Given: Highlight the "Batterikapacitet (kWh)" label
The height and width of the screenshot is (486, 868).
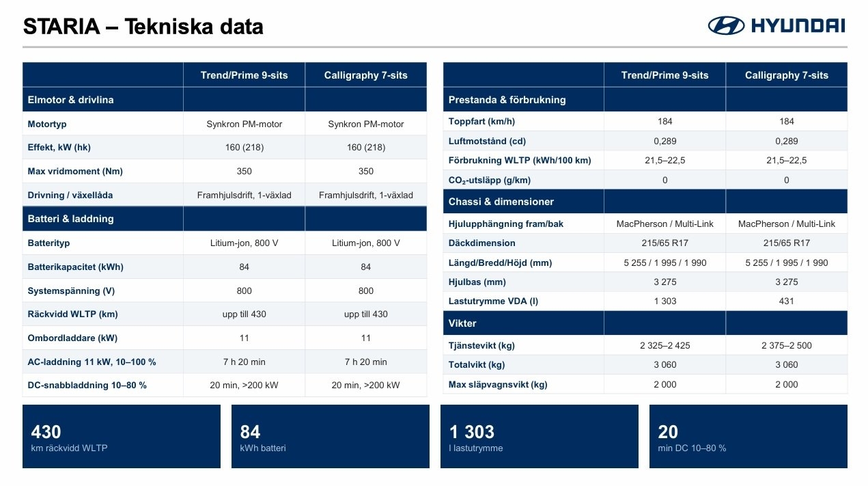Looking at the screenshot, I should [76, 267].
